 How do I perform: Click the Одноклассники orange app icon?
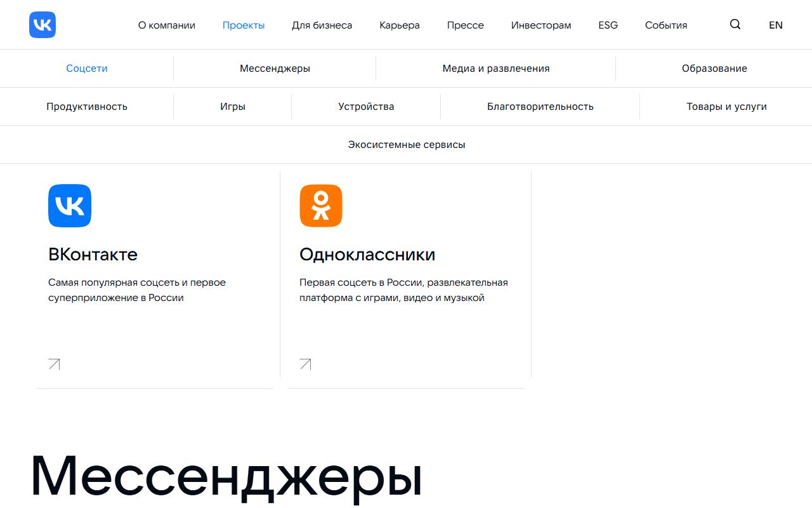pos(321,206)
